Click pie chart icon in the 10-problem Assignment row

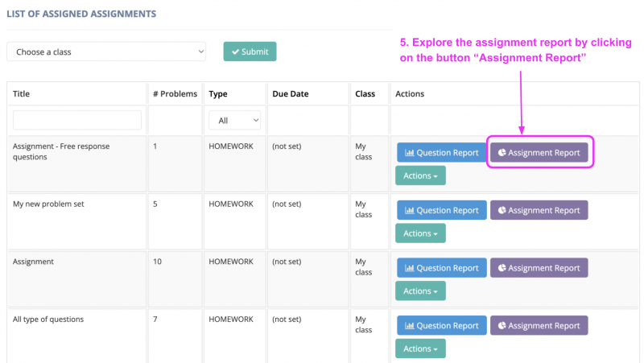502,268
